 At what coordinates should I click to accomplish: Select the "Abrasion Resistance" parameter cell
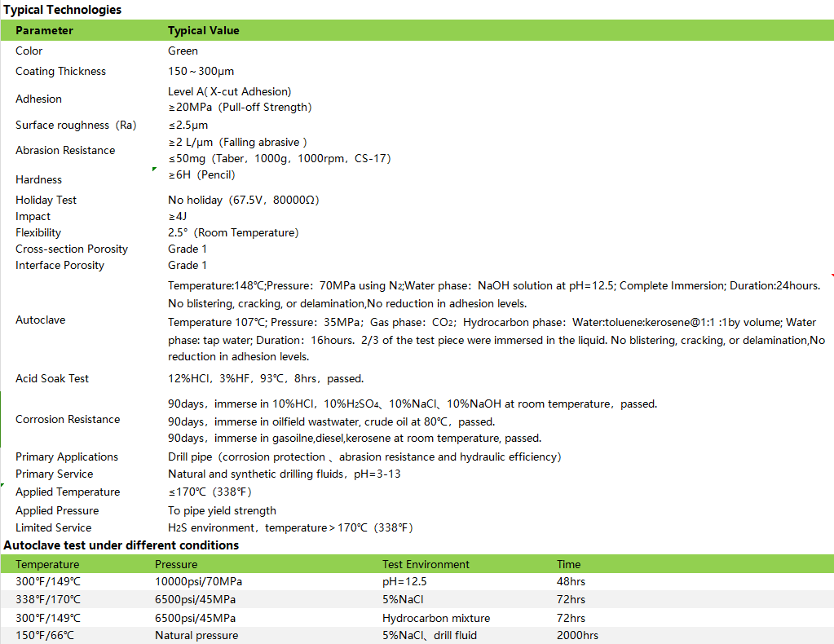[x=65, y=150]
